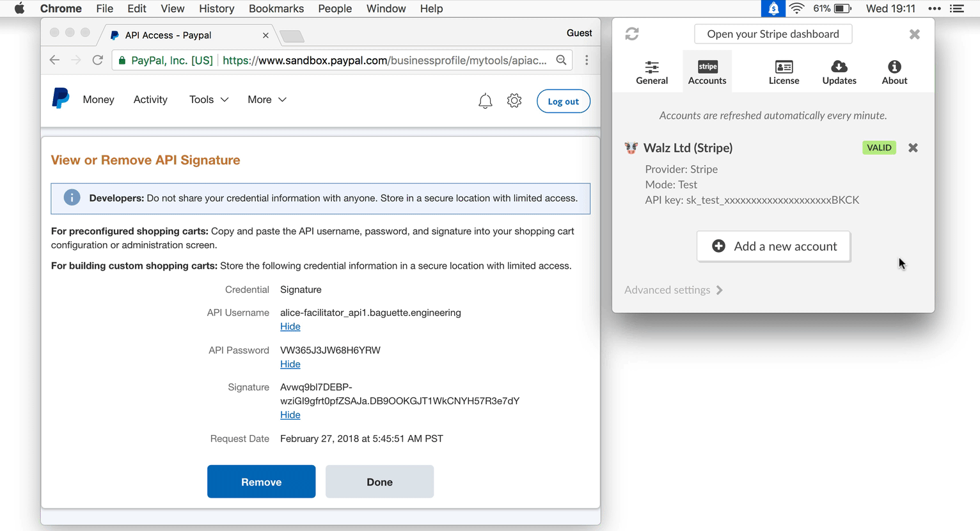
Task: Expand Advanced settings
Action: coord(674,290)
